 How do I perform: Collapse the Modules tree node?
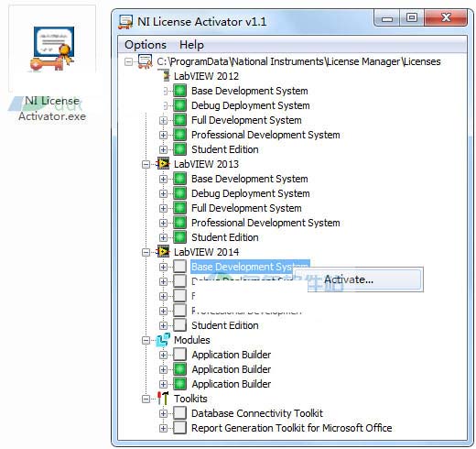pos(146,340)
